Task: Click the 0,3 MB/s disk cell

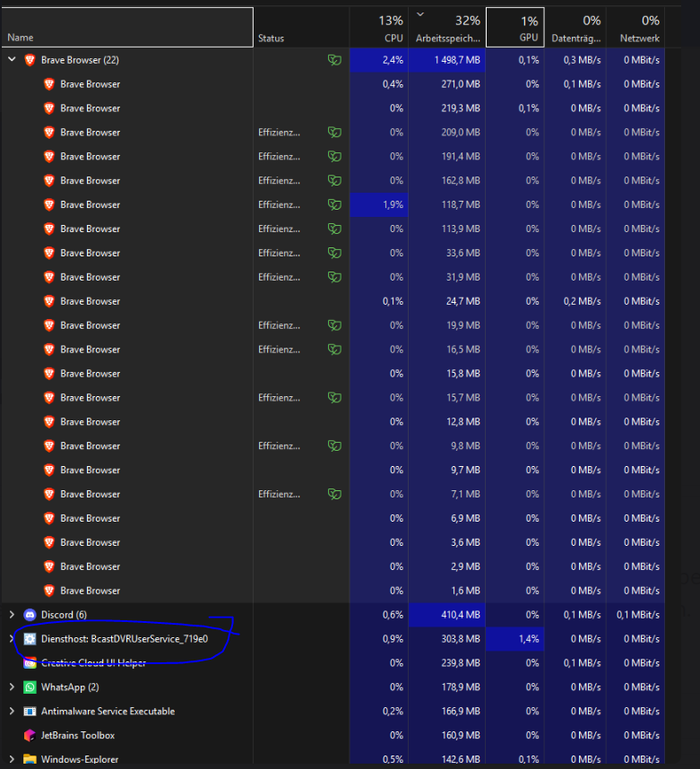Action: click(x=575, y=60)
